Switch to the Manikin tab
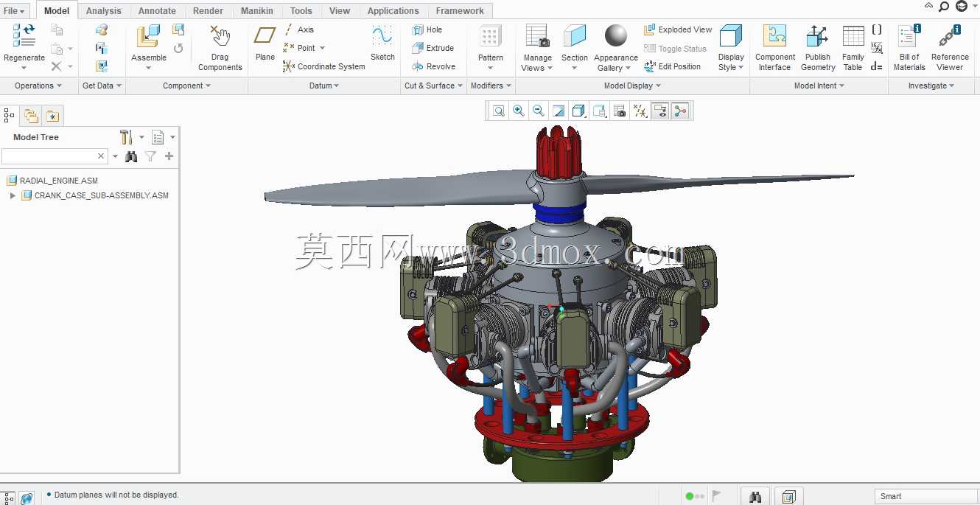This screenshot has height=505, width=980. [257, 11]
